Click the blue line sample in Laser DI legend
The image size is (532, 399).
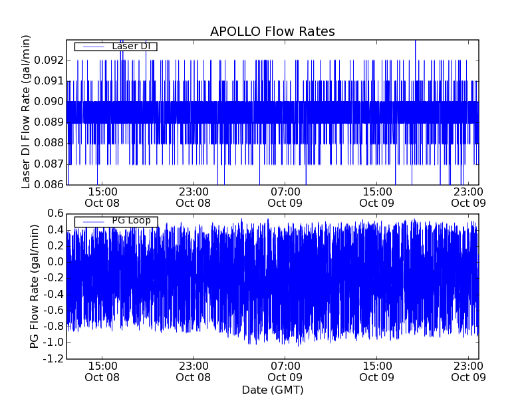pyautogui.click(x=92, y=47)
